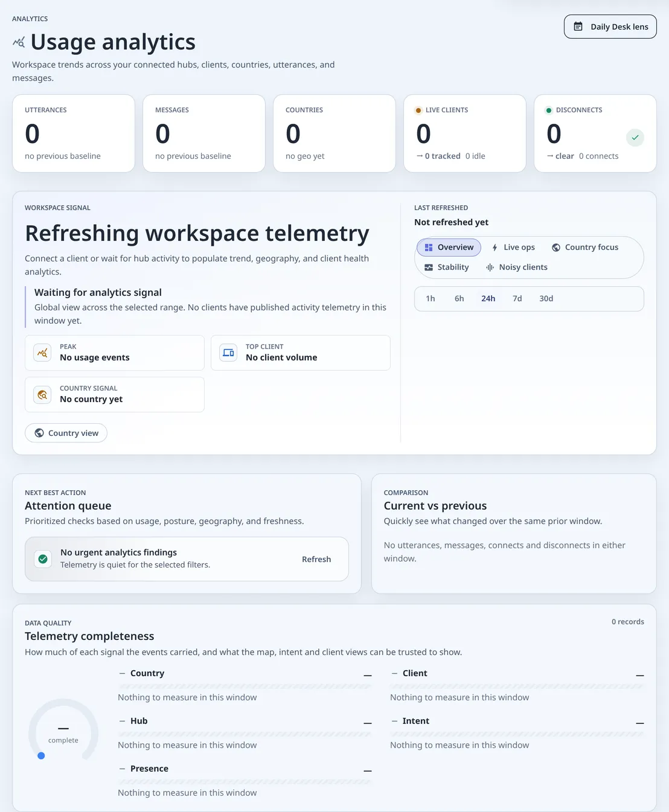
Task: Click '0 connects' in Disconnects card
Action: (x=599, y=156)
